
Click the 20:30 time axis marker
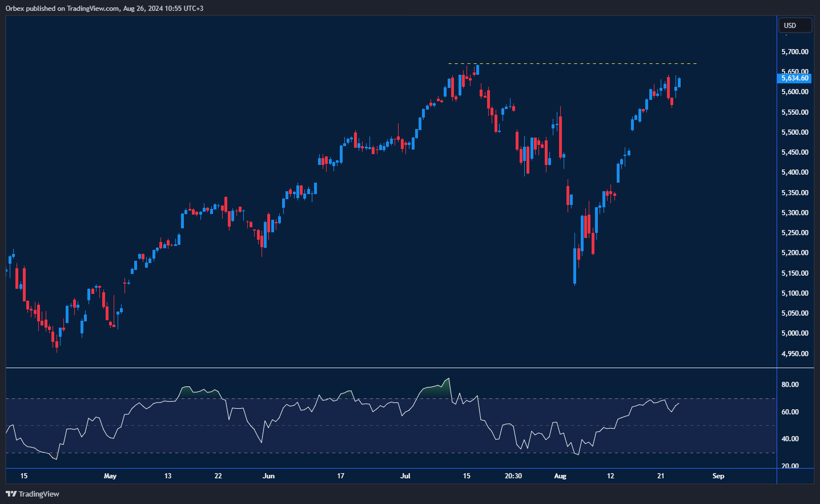point(513,476)
